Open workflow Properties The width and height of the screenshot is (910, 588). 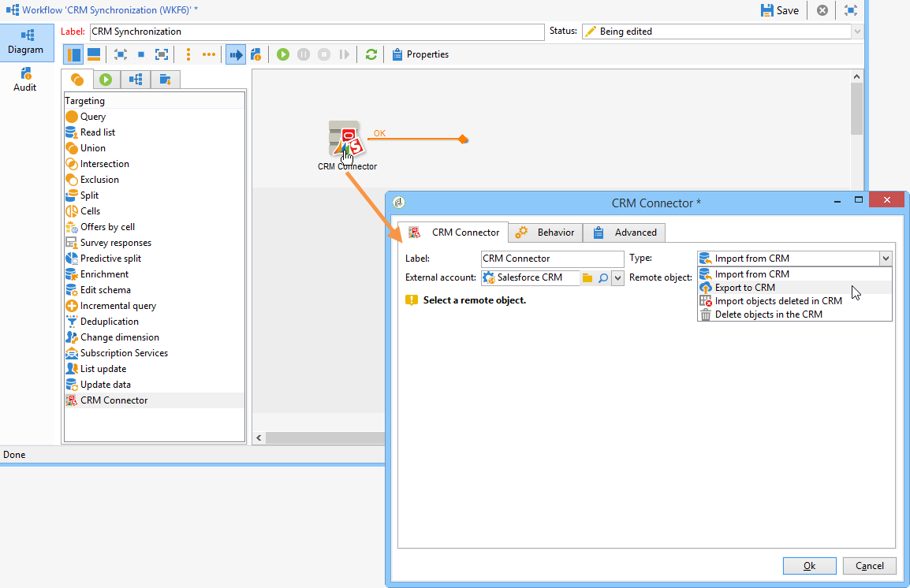pos(421,54)
